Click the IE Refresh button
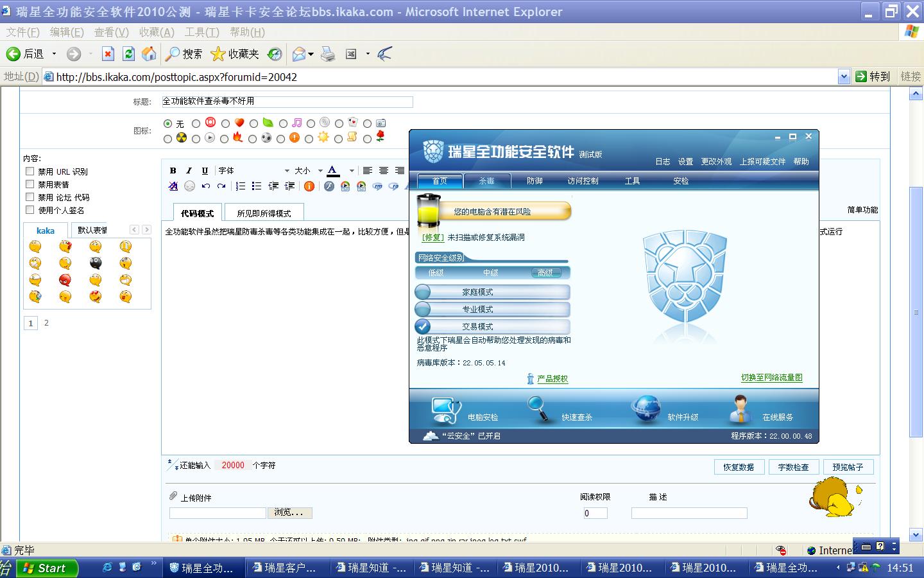The image size is (924, 578). [x=128, y=54]
